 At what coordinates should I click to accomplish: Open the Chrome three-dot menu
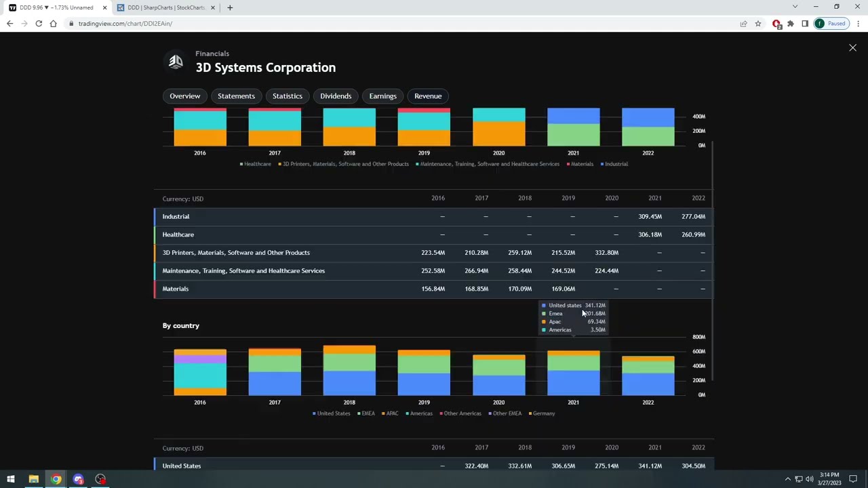point(858,24)
